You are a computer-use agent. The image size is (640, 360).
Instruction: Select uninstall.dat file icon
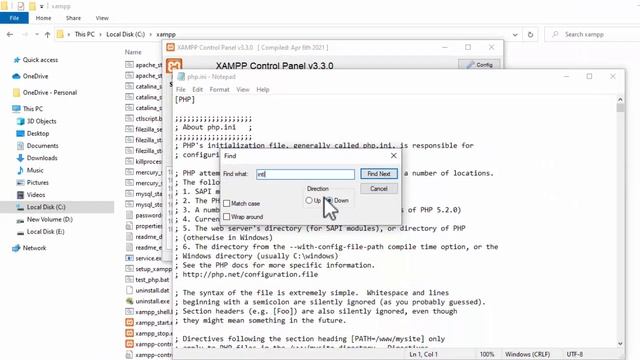pos(129,290)
